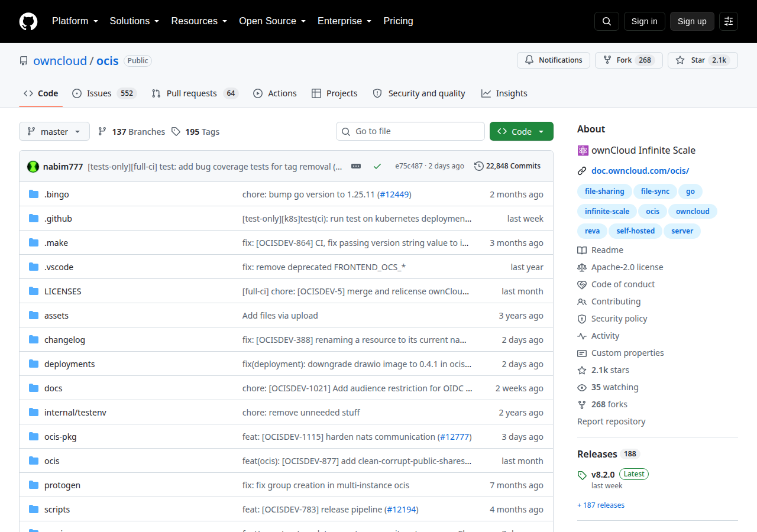The image size is (757, 532).
Task: Open the doc.owncloud.com/ocis/ link
Action: pos(640,171)
